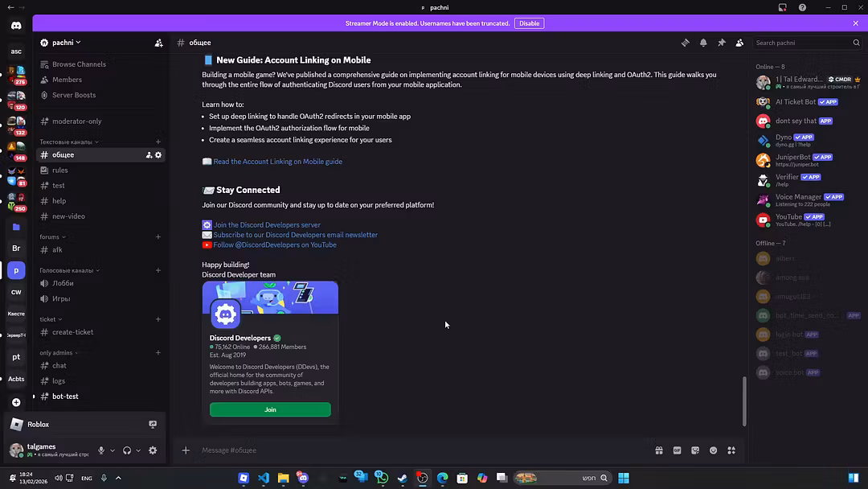Open the emoji picker icon
The image size is (868, 489).
tap(714, 450)
